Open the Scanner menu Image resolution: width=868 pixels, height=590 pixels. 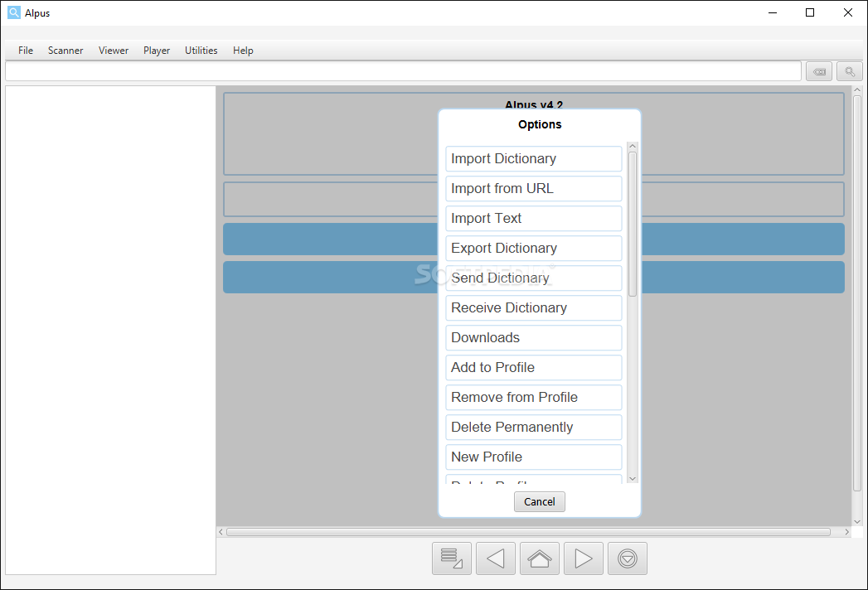(65, 51)
